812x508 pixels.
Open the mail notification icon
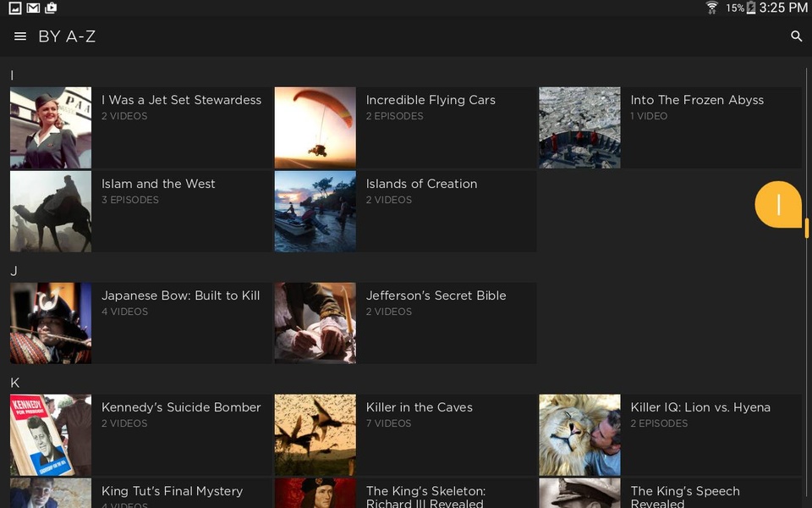[33, 8]
